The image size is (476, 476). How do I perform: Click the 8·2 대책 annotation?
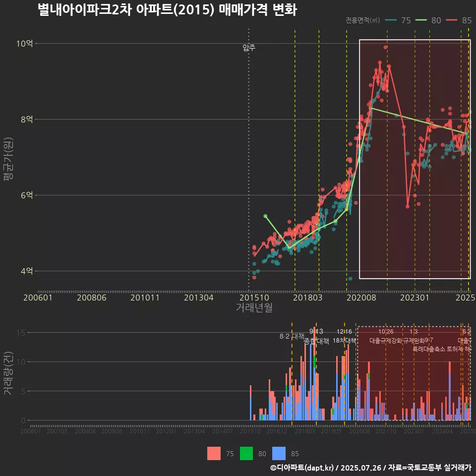[292, 336]
